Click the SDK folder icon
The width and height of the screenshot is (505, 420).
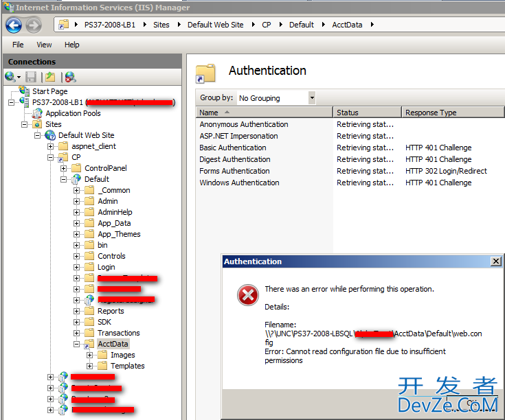[x=89, y=322]
